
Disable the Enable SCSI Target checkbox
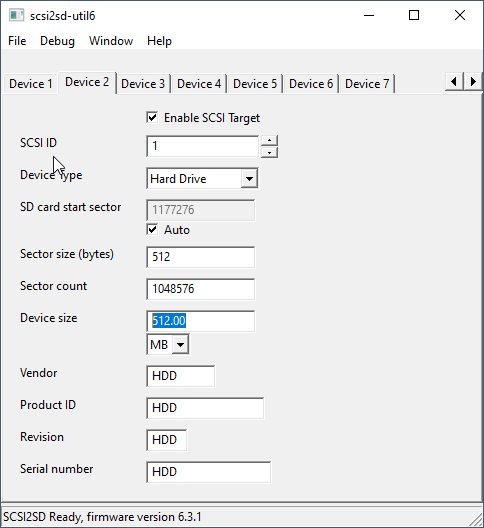(x=152, y=118)
